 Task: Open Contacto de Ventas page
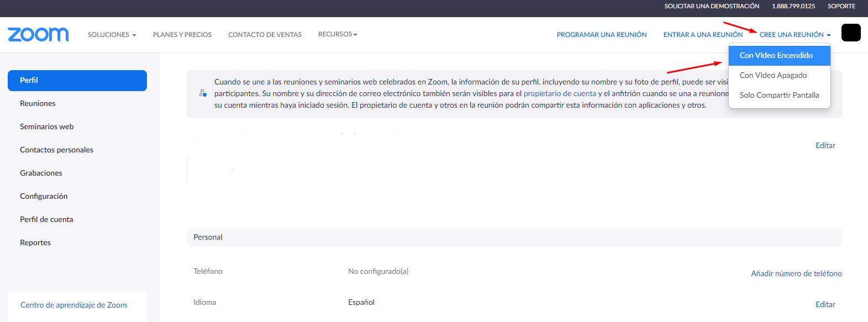click(x=265, y=34)
